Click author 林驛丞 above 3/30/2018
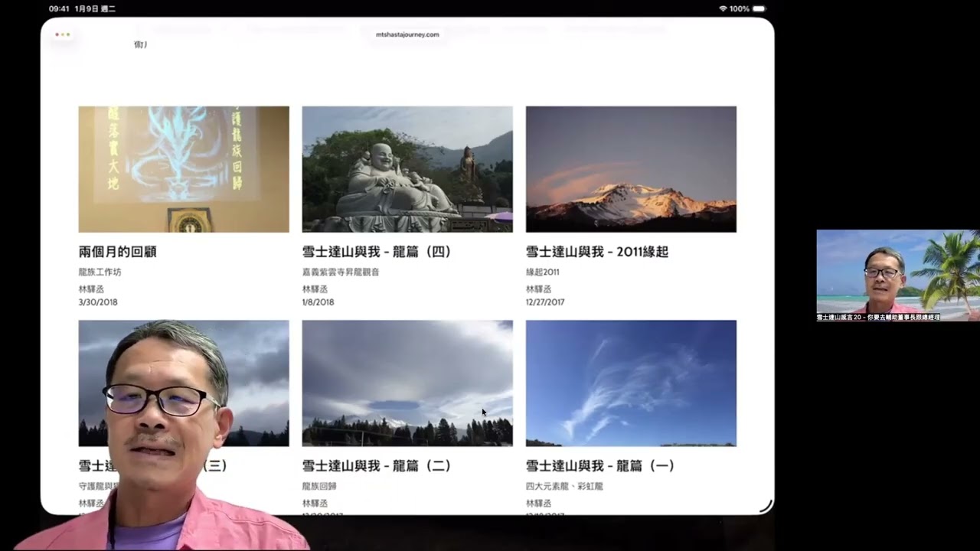Image resolution: width=980 pixels, height=551 pixels. [90, 289]
